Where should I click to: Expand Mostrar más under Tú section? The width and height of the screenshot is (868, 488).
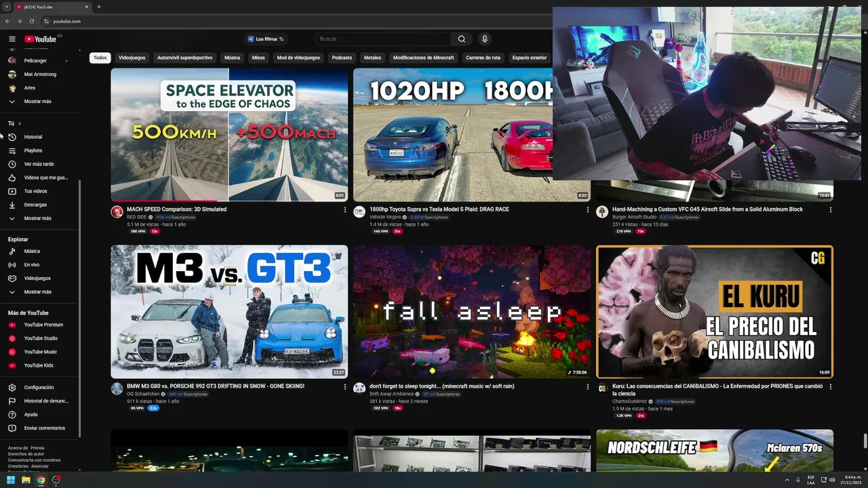(38, 218)
